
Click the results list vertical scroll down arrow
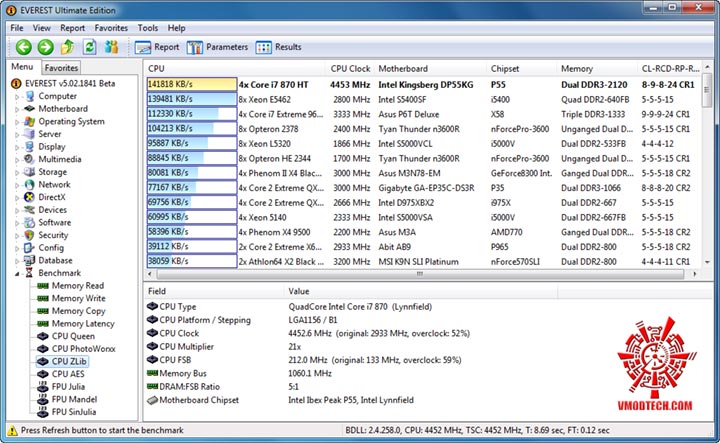[x=707, y=262]
